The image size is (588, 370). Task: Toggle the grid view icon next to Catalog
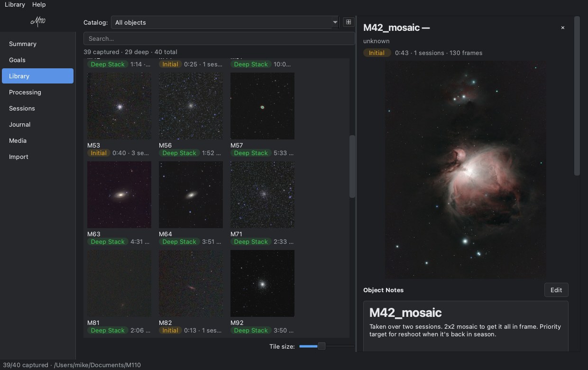(x=349, y=22)
